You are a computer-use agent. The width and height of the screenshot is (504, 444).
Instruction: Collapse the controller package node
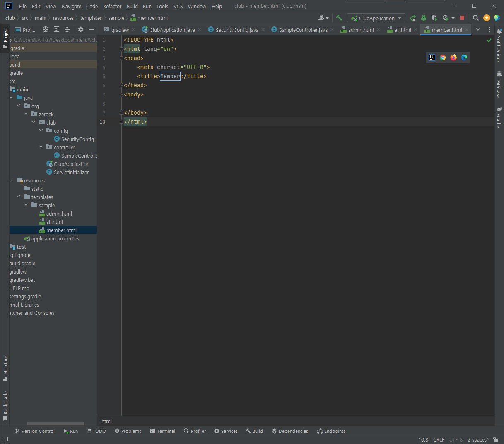click(41, 147)
